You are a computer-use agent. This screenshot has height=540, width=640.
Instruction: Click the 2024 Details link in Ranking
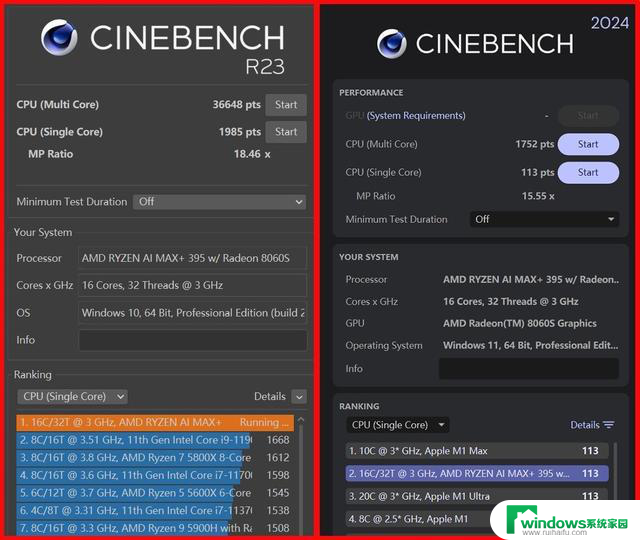tap(584, 425)
